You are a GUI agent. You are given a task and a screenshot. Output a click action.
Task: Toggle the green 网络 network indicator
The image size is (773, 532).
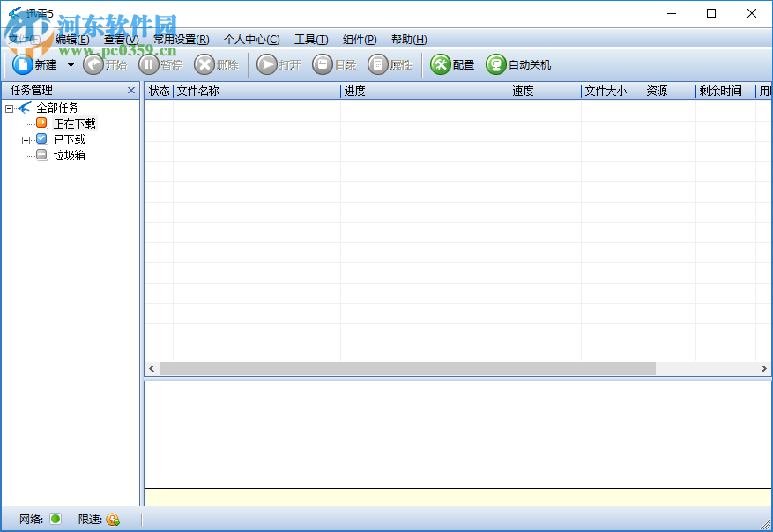pyautogui.click(x=54, y=520)
